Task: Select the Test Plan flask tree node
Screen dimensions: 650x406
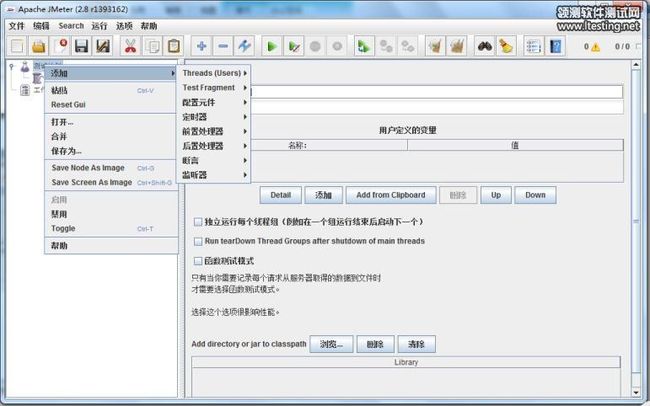Action: (x=25, y=67)
